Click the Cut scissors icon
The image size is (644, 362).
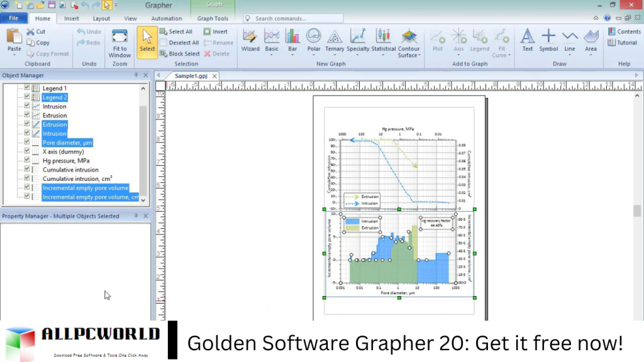tap(30, 31)
